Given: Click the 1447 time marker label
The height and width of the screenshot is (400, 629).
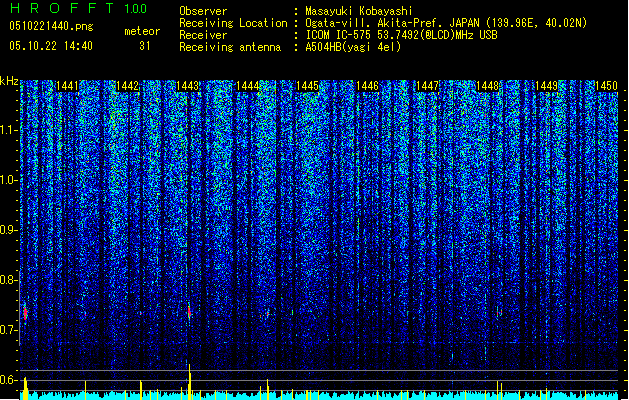Looking at the screenshot, I should coord(427,86).
